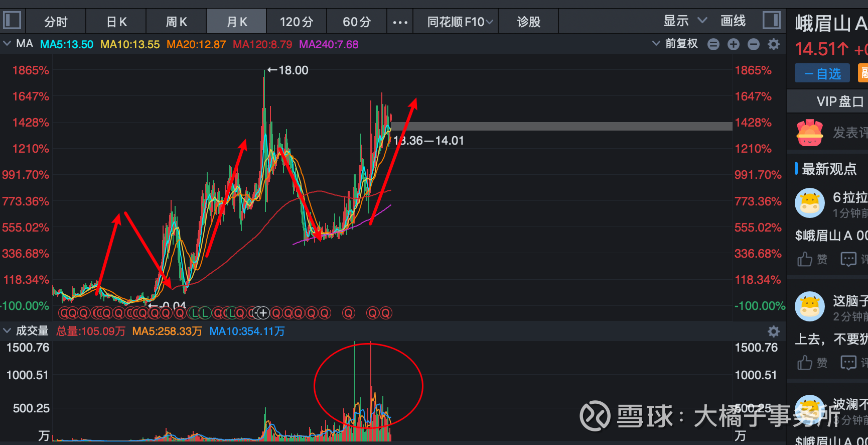This screenshot has height=445, width=868.
Task: Click the red gift icon beside 发表评
Action: click(x=810, y=133)
